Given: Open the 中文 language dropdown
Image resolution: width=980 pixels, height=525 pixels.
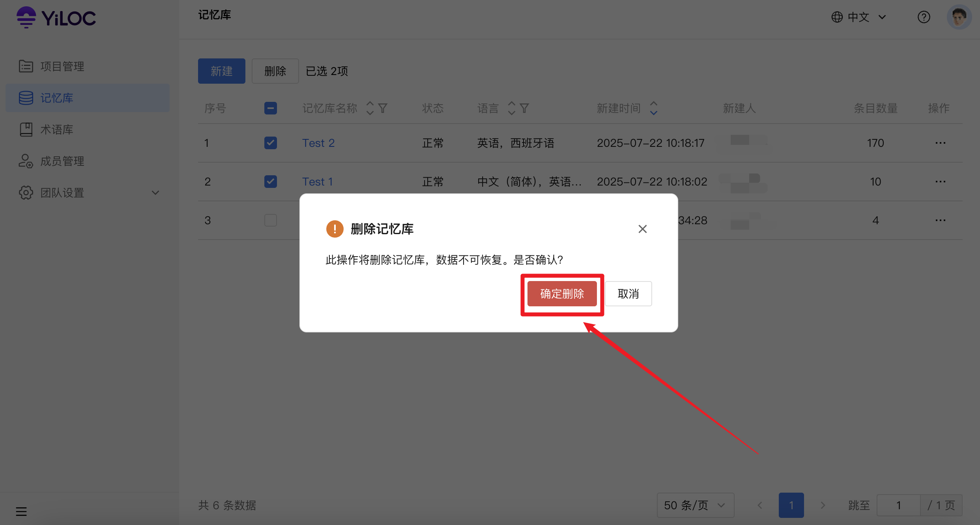Looking at the screenshot, I should pyautogui.click(x=859, y=17).
